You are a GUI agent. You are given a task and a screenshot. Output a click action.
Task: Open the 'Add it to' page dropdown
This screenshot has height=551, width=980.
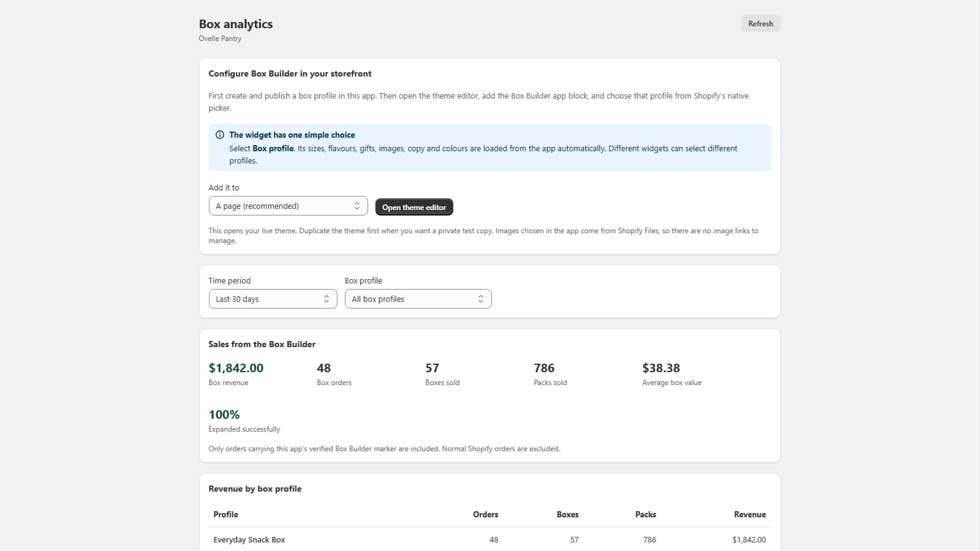(288, 206)
